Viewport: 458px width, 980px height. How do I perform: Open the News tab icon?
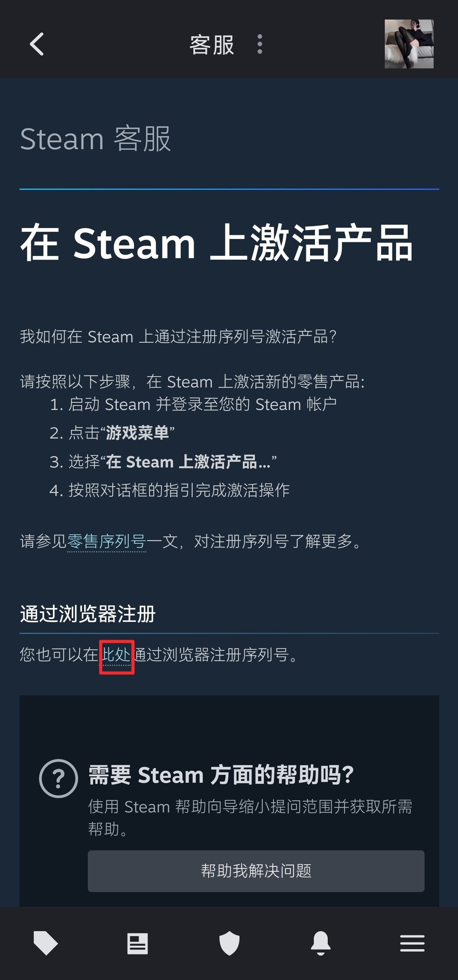[x=138, y=944]
